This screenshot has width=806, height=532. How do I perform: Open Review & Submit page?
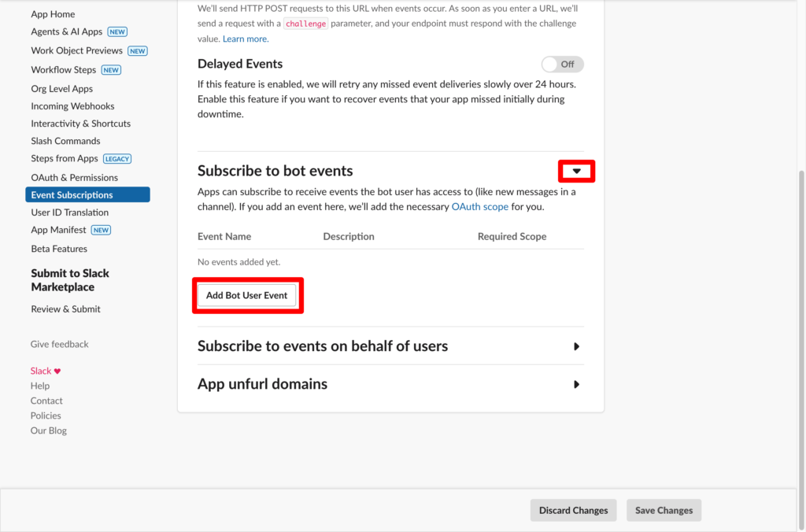[65, 309]
